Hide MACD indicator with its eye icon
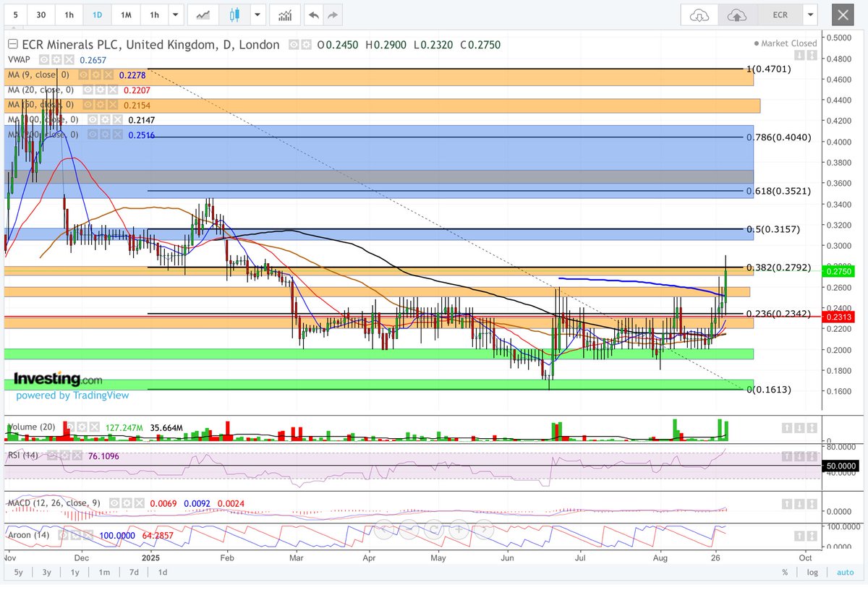Screen dimensions: 868x603 point(114,503)
